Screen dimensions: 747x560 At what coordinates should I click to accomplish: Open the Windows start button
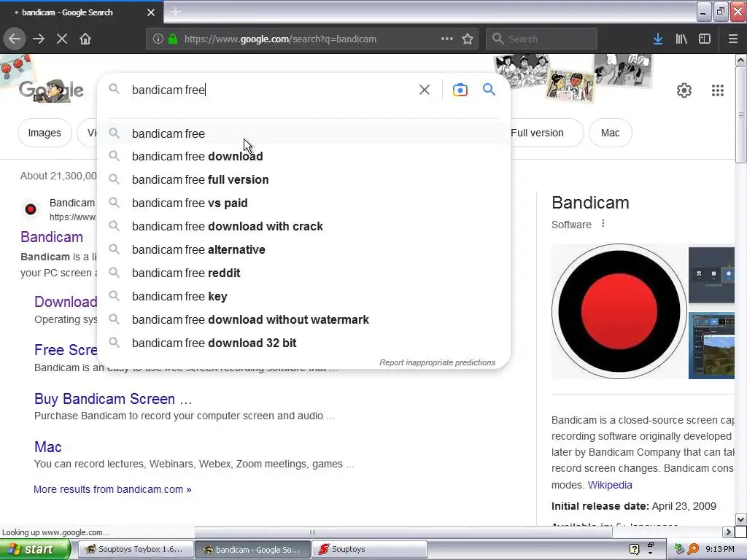click(35, 549)
